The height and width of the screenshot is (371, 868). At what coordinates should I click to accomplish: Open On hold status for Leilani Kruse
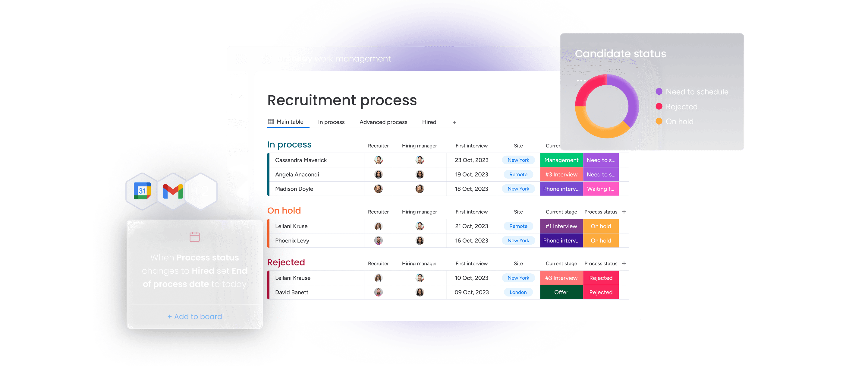(x=601, y=226)
